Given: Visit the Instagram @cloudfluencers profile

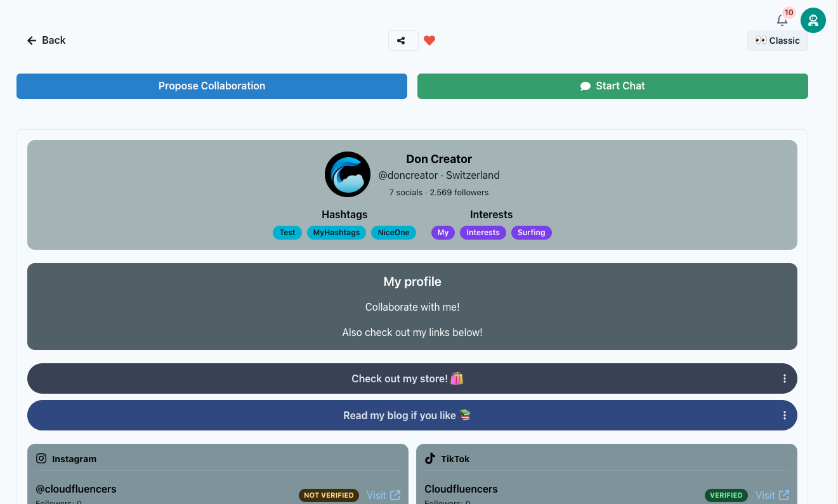Looking at the screenshot, I should pyautogui.click(x=384, y=495).
